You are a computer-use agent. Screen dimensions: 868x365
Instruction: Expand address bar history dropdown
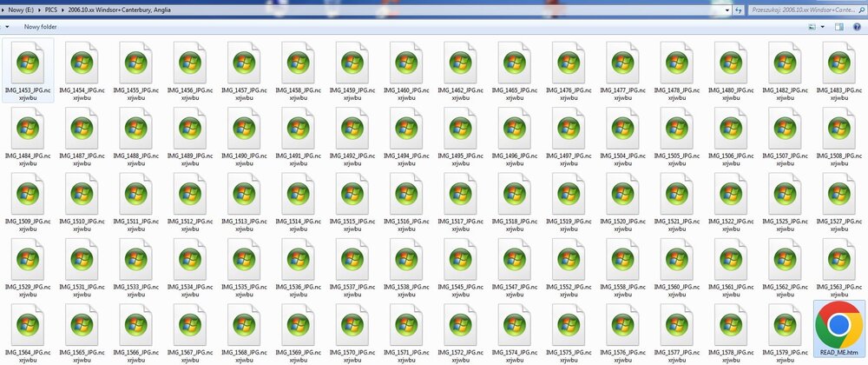point(727,10)
